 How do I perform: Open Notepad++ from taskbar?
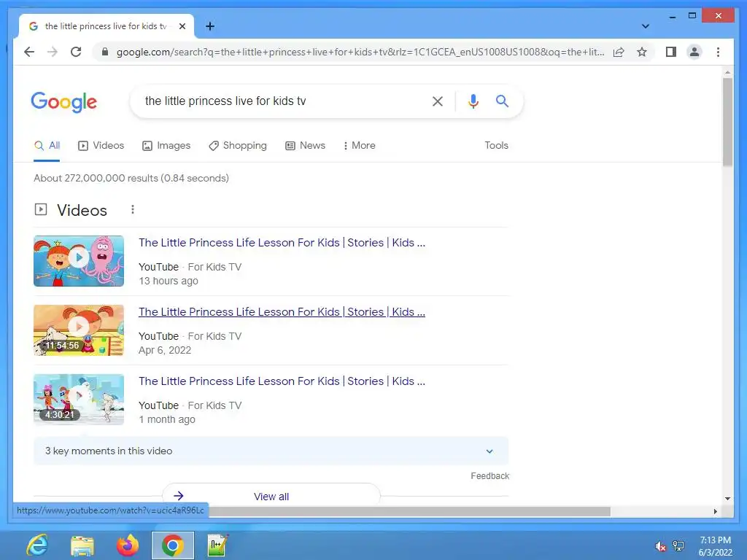[x=217, y=545]
